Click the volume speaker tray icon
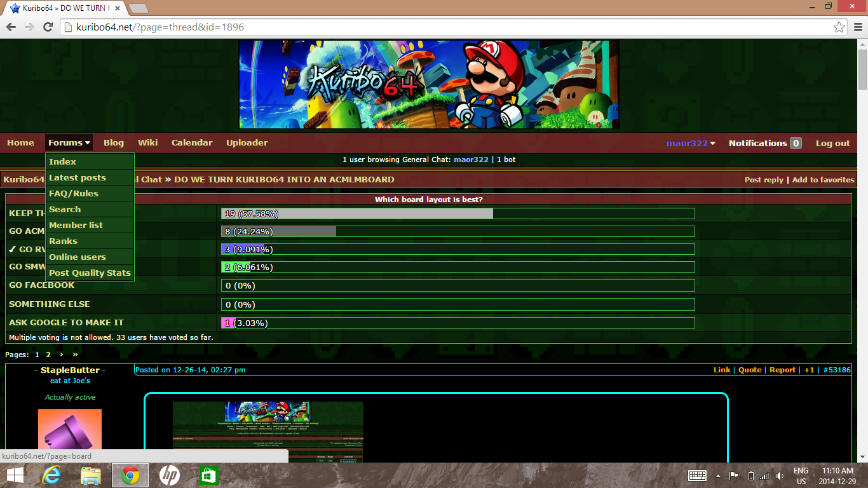Image resolution: width=868 pixels, height=488 pixels. (780, 476)
